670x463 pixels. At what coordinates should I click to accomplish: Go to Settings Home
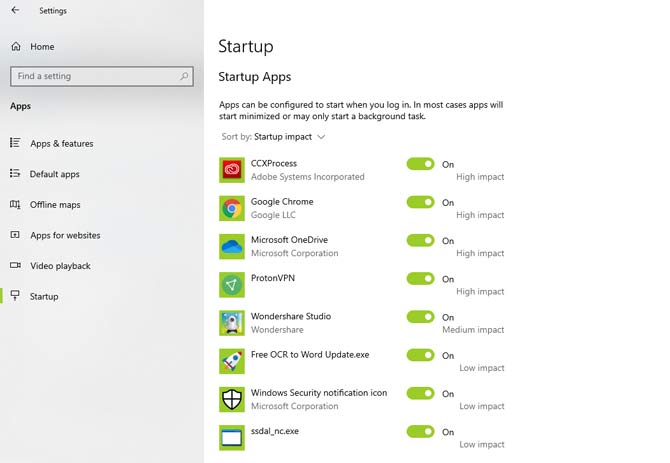pos(42,47)
